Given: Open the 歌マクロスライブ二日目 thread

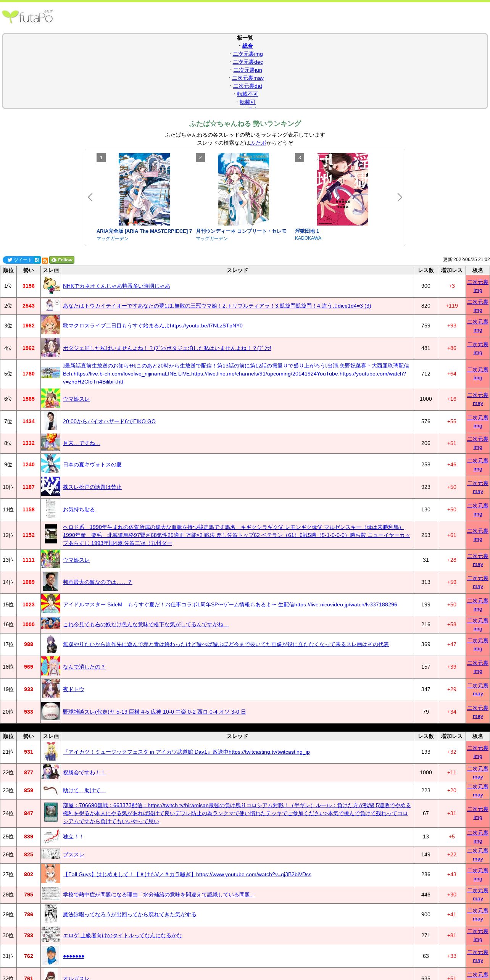Looking at the screenshot, I should click(153, 326).
